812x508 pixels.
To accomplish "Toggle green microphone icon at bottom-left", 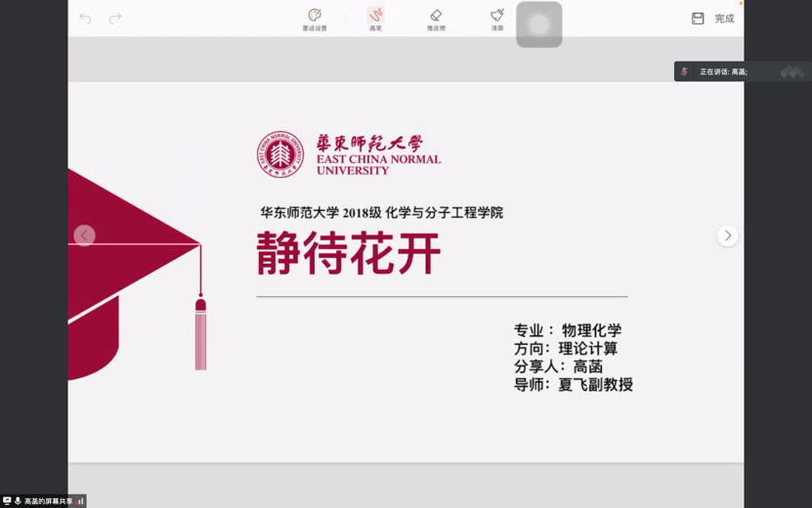I will tap(18, 501).
